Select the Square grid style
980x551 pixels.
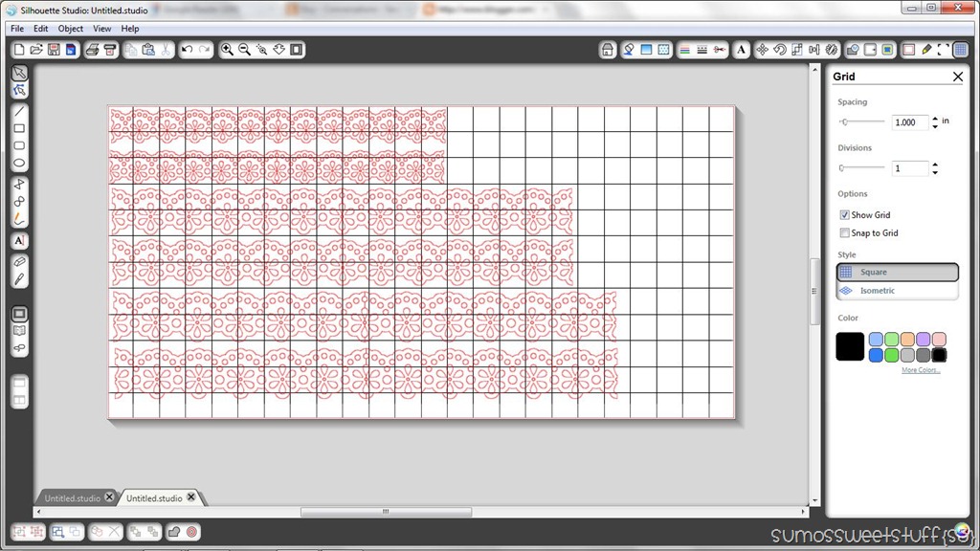coord(897,272)
